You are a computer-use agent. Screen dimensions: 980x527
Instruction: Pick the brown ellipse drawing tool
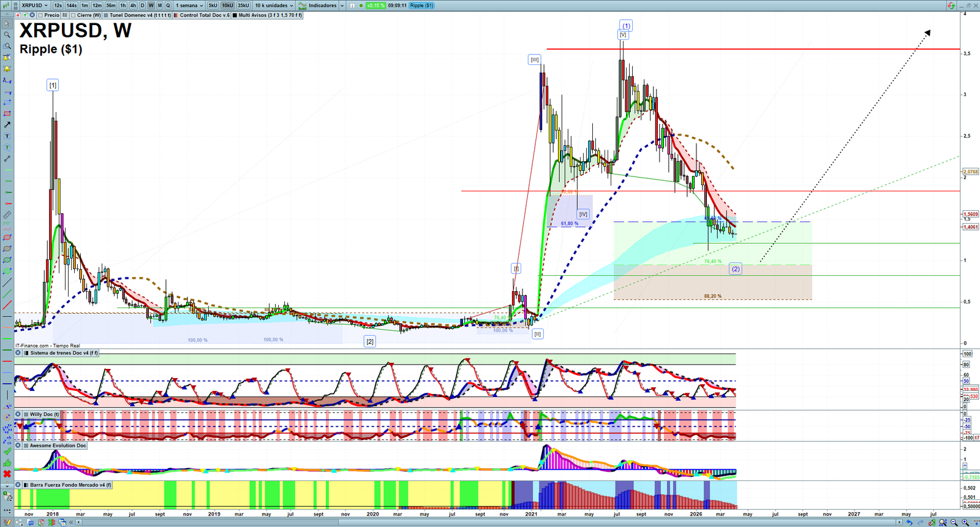(x=7, y=249)
